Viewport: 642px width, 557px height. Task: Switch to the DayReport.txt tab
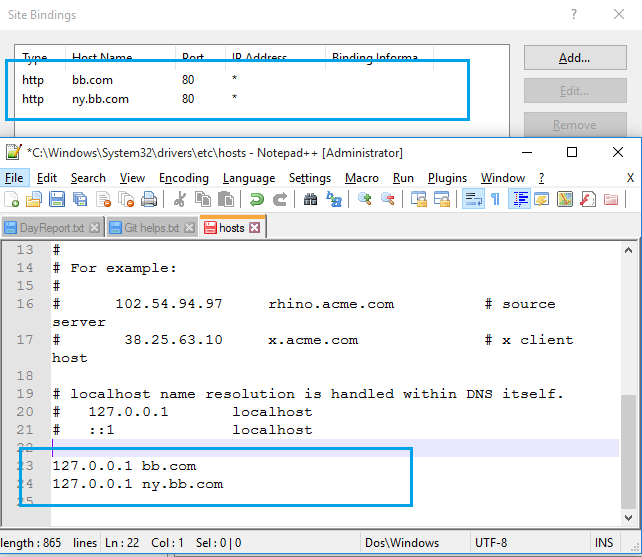tap(52, 228)
